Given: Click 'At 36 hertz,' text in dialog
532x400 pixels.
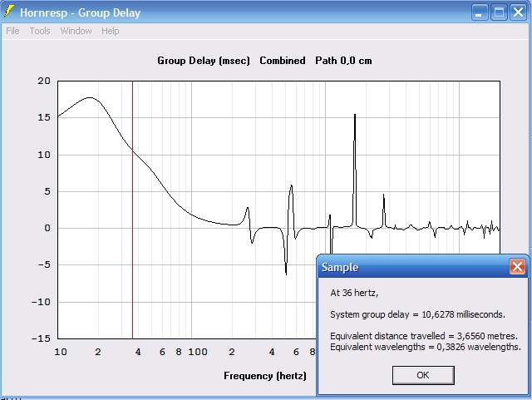Looking at the screenshot, I should pos(354,293).
